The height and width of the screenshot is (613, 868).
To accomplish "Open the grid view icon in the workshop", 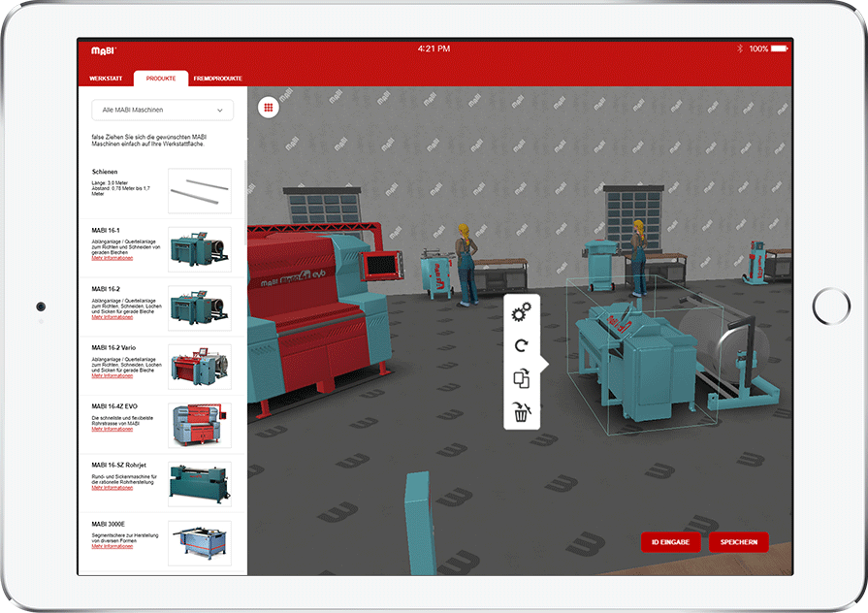I will 269,108.
